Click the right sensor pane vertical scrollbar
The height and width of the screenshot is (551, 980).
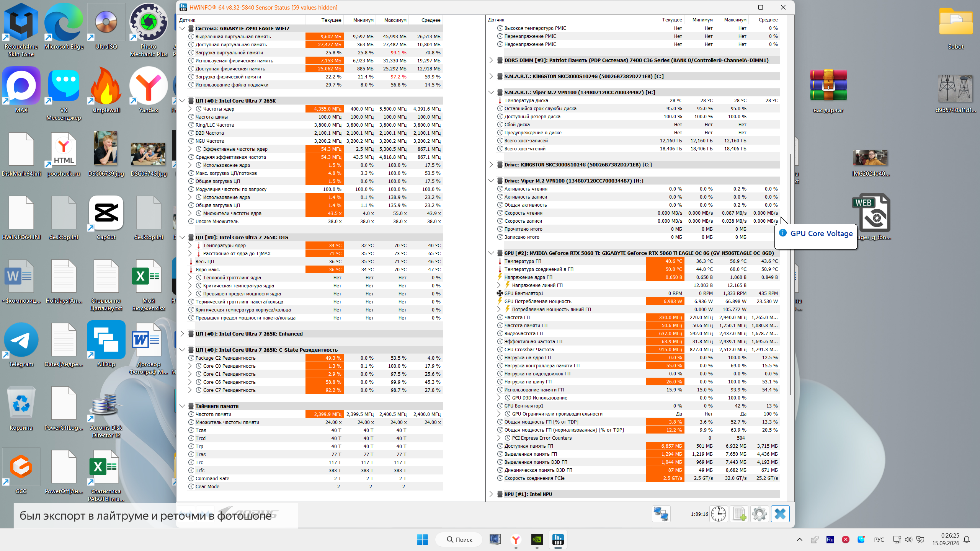[790, 274]
